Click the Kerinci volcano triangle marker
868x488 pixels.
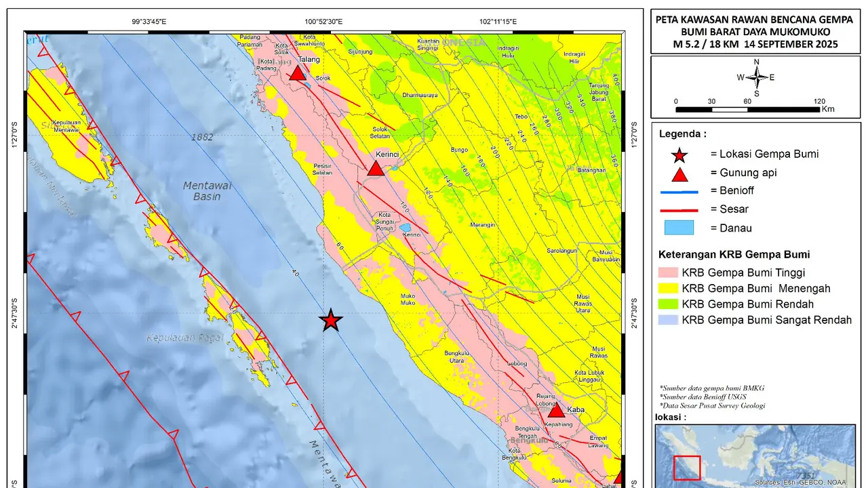coord(376,168)
